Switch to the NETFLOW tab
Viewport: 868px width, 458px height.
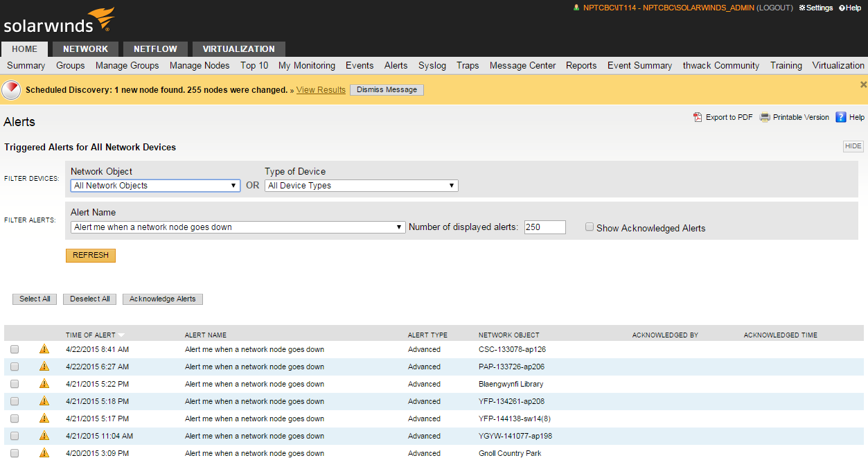(155, 49)
